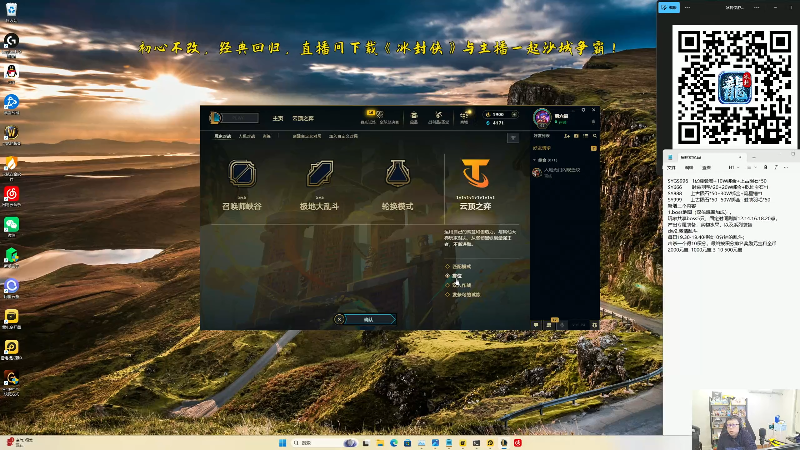
Task: Open the collection icon in client header
Action: pyautogui.click(x=414, y=115)
